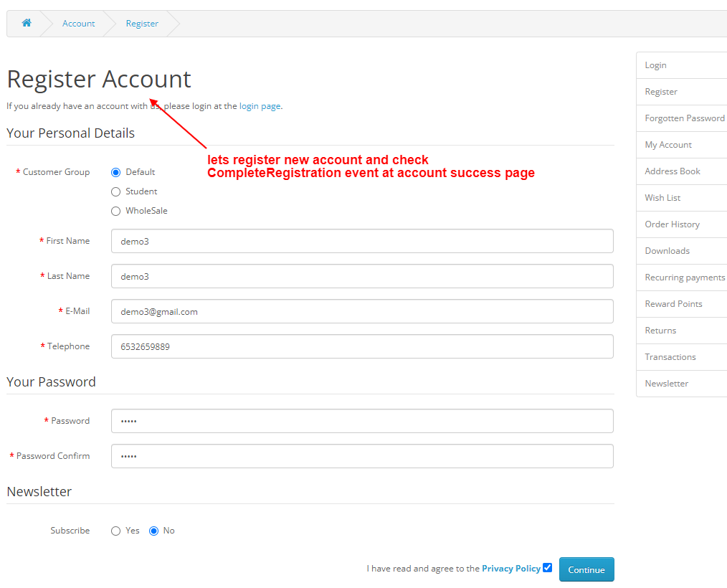This screenshot has width=727, height=588.
Task: Open the Privacy Policy link
Action: [x=511, y=569]
